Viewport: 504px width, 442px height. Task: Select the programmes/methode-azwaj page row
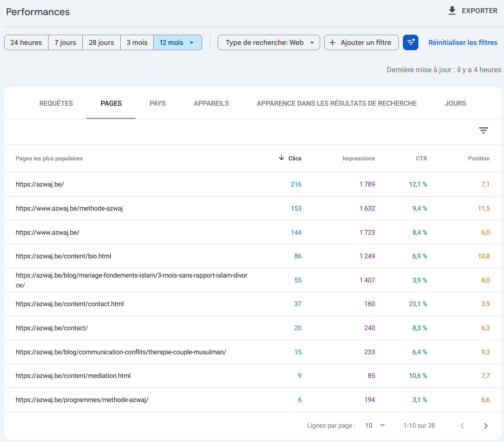[x=253, y=400]
